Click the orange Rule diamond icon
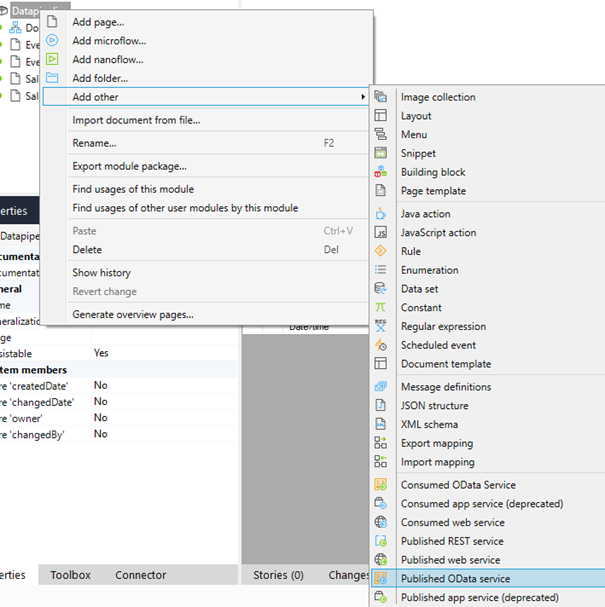This screenshot has width=605, height=607. (x=380, y=251)
